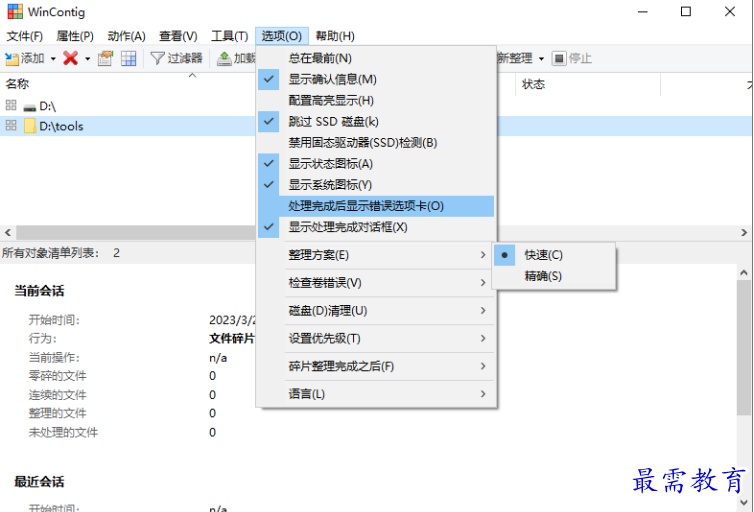Open the 文件(F) menu
This screenshot has width=754, height=512.
click(24, 36)
